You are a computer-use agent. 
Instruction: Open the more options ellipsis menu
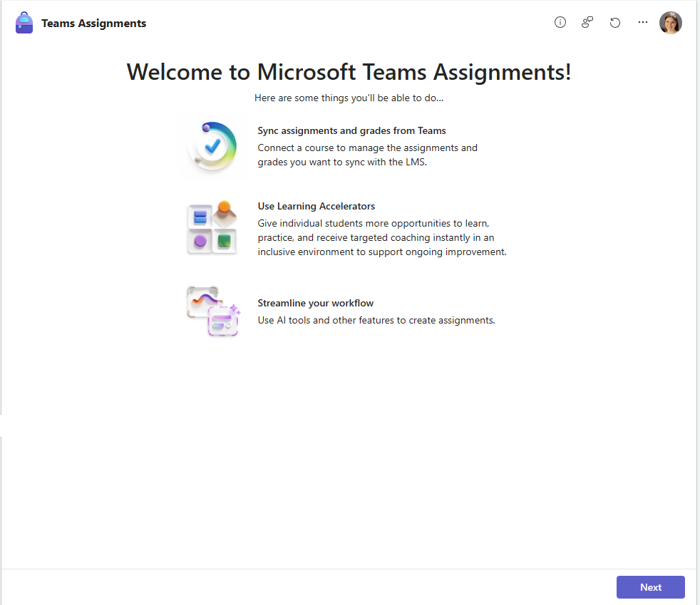643,22
